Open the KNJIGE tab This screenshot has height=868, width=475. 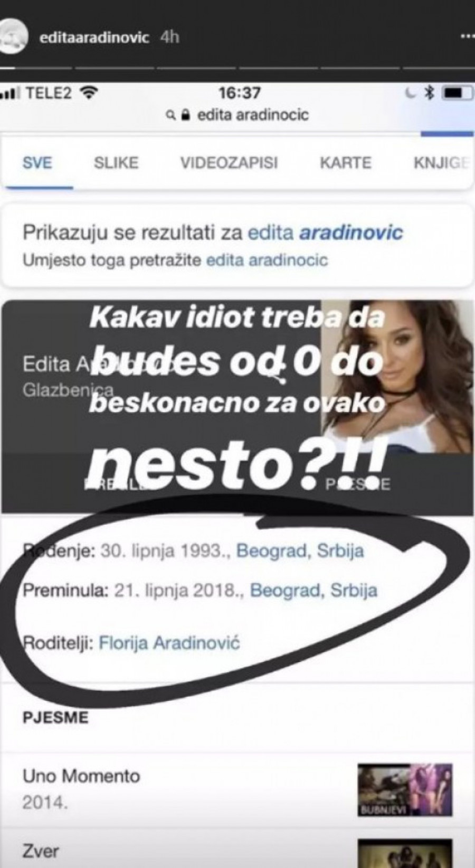pos(441,163)
